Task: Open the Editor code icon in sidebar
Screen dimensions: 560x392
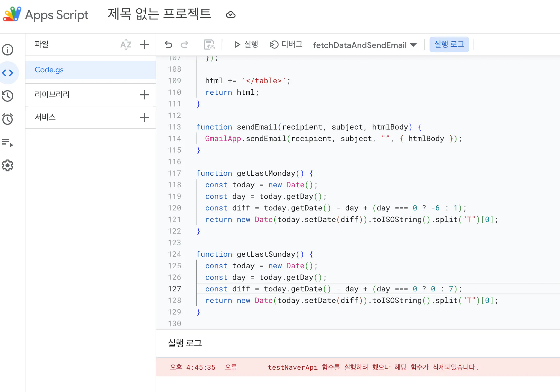Action: point(8,73)
